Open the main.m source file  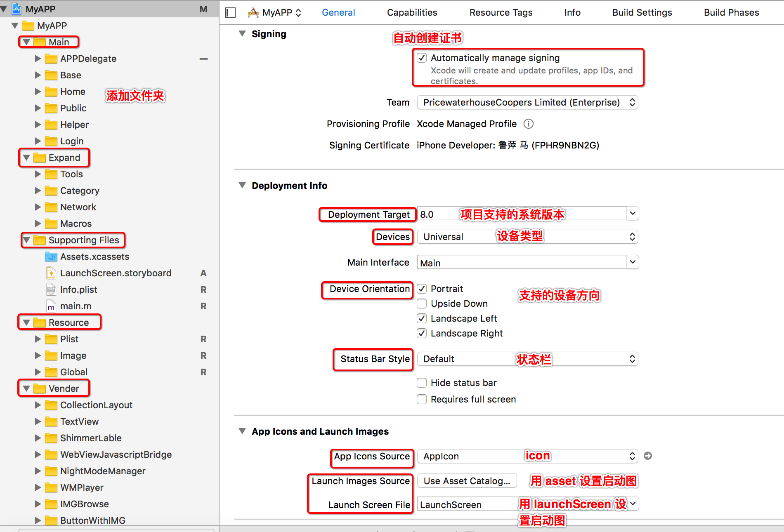pos(76,306)
